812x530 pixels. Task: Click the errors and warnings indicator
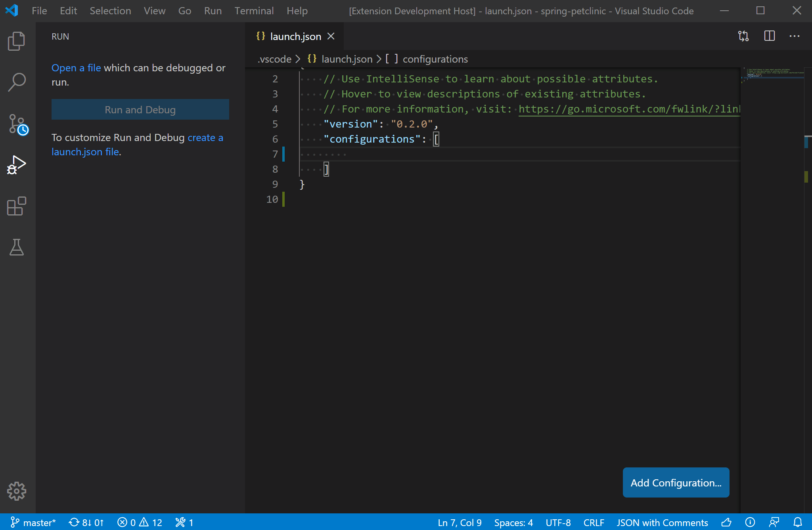(140, 522)
